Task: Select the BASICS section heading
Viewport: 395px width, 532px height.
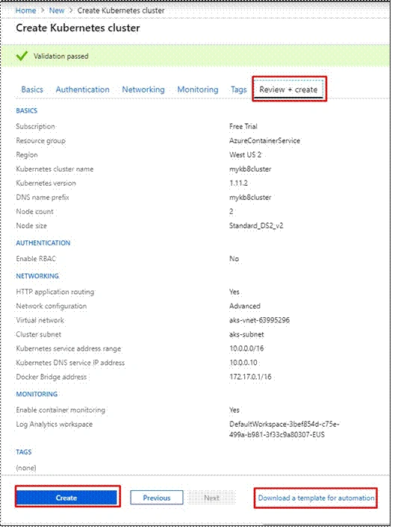Action: [26, 110]
